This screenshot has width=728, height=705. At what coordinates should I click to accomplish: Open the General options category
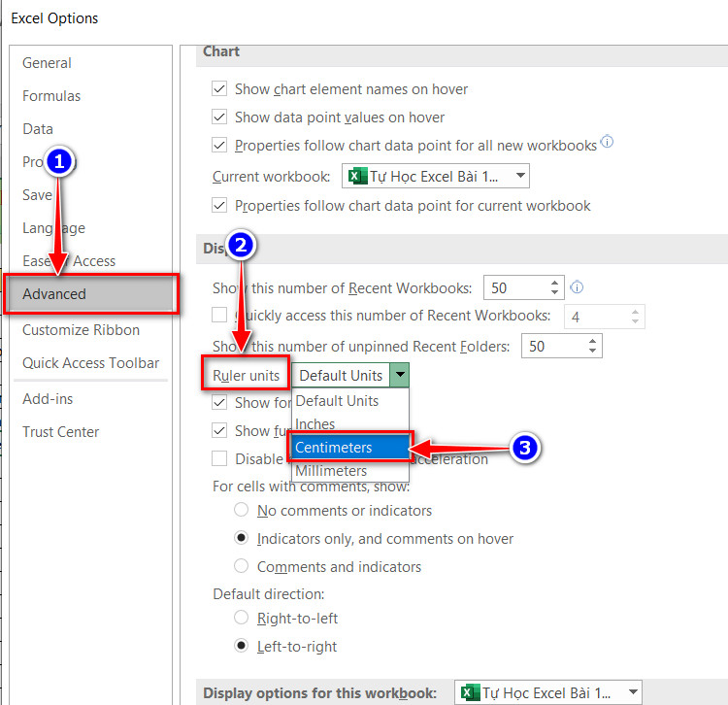coord(47,63)
